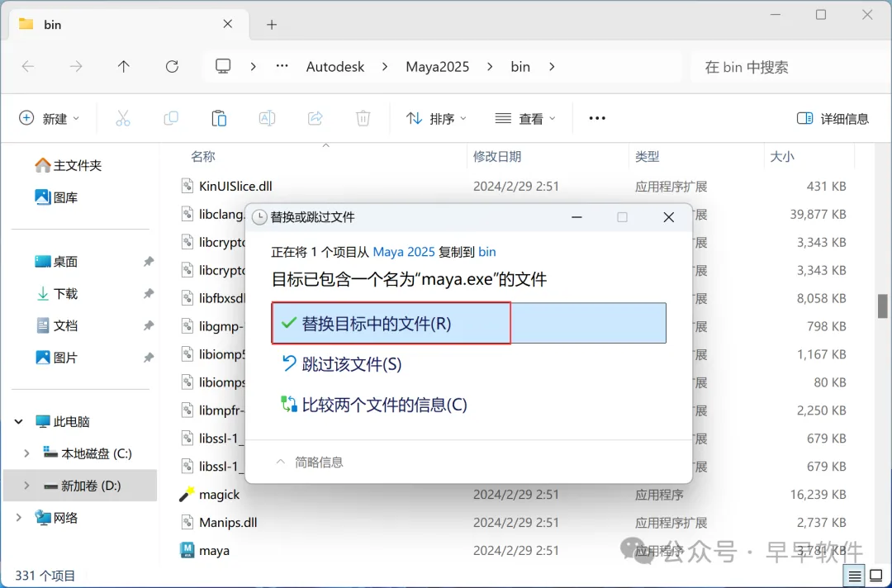This screenshot has height=588, width=892.
Task: Click the Delete trash icon
Action: point(363,118)
